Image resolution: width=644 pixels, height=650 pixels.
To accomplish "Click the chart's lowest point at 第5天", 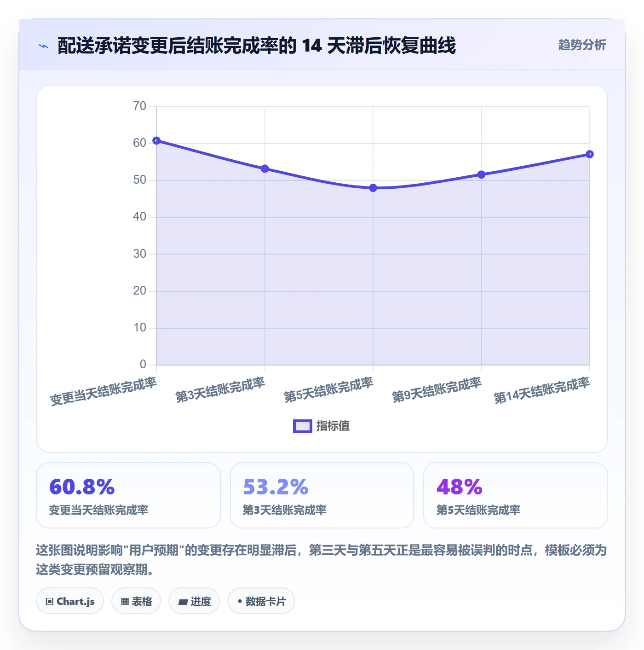I will click(373, 188).
